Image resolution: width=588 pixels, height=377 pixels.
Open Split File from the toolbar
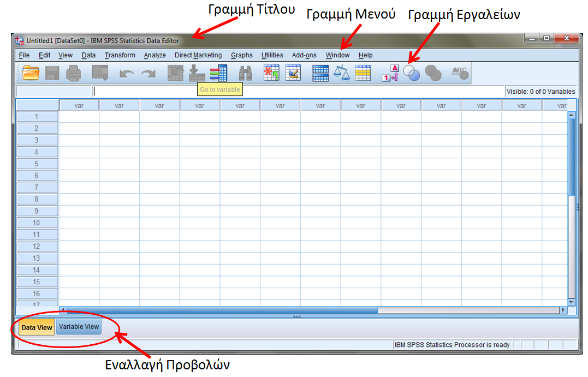[320, 73]
